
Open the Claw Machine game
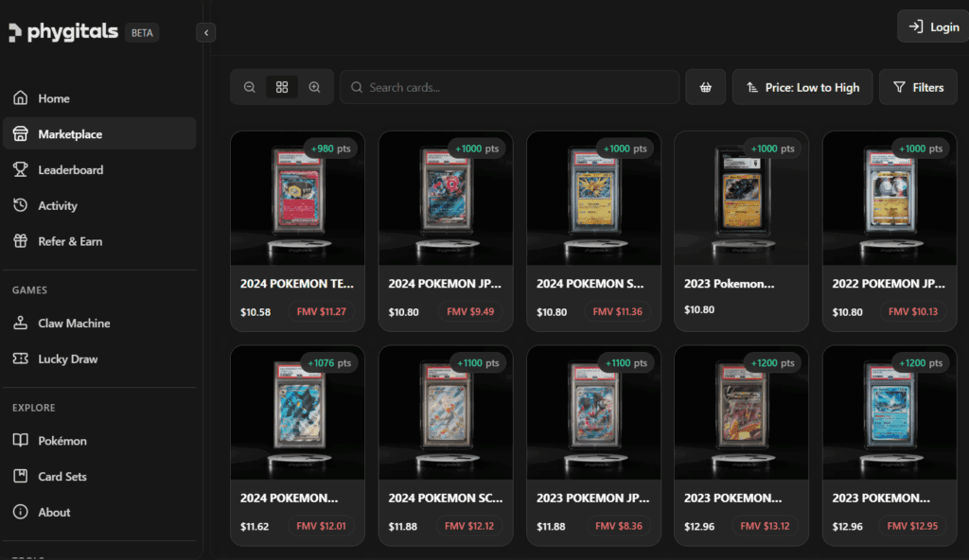pos(74,324)
